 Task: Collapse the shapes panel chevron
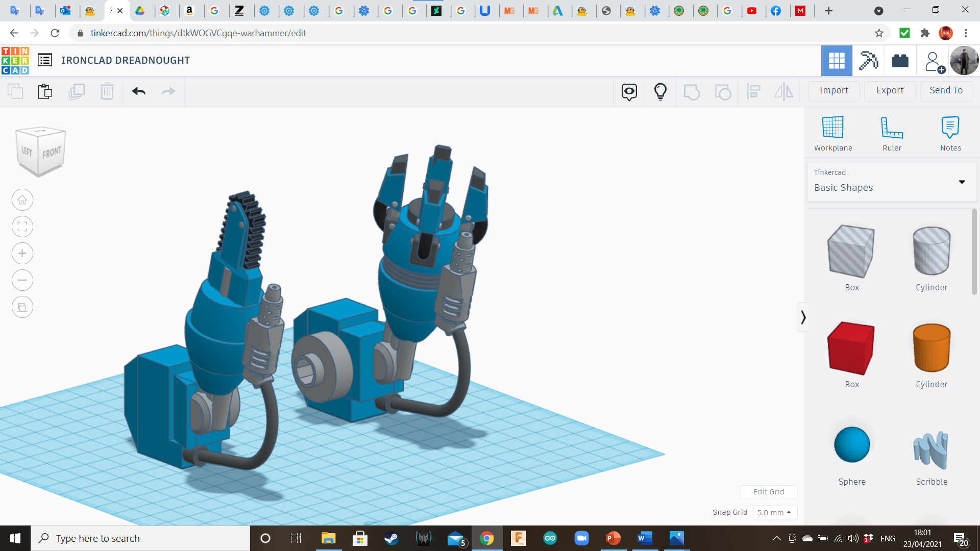pos(803,317)
